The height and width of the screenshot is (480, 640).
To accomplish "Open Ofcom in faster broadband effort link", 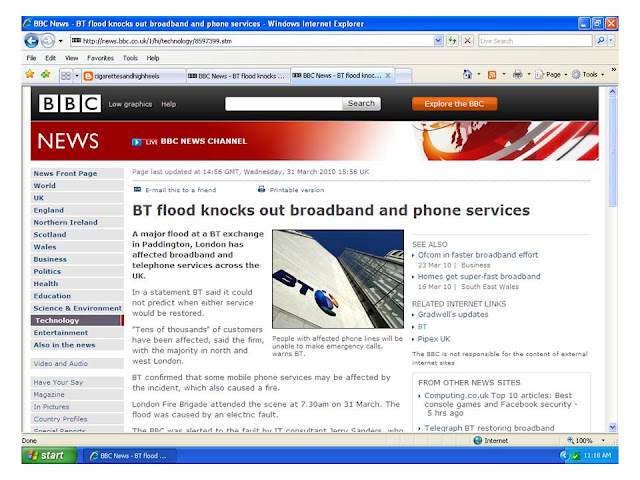I will click(x=478, y=255).
